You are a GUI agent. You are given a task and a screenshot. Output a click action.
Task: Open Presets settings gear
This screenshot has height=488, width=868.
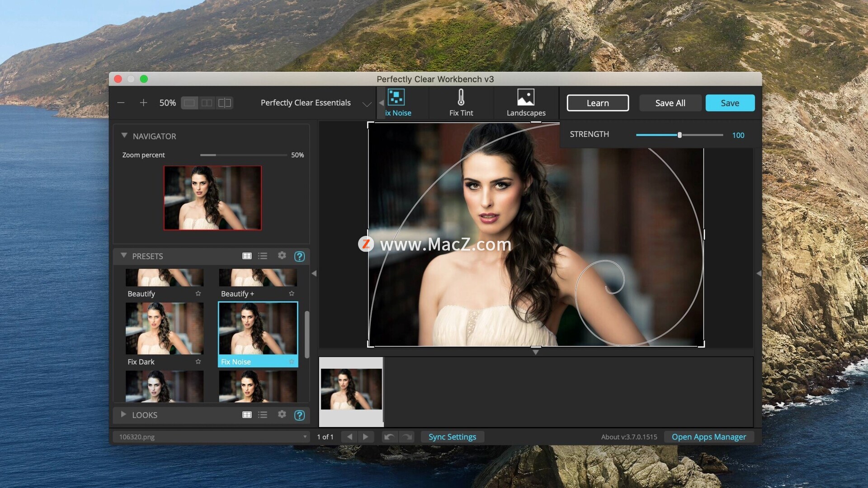(282, 256)
